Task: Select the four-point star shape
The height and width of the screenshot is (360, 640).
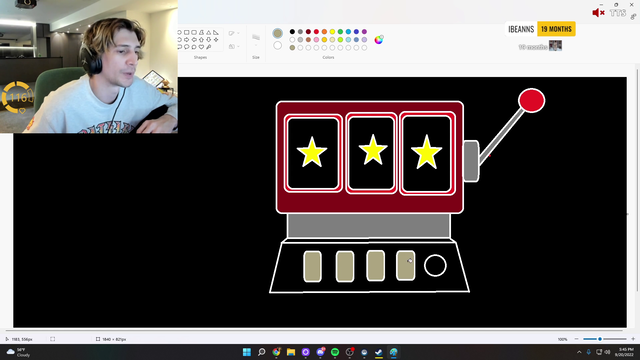Action: click(x=216, y=40)
